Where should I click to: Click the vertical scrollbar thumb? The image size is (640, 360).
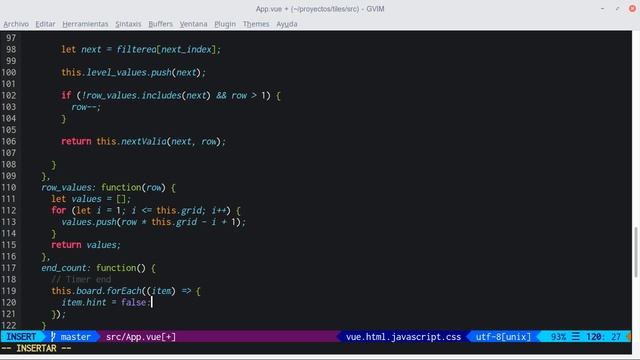[x=636, y=252]
